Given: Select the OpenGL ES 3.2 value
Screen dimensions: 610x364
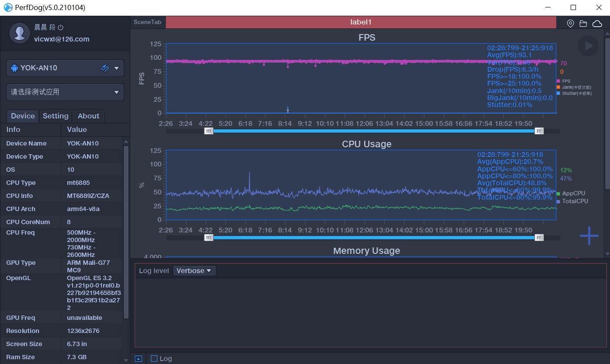Looking at the screenshot, I should pos(94,293).
